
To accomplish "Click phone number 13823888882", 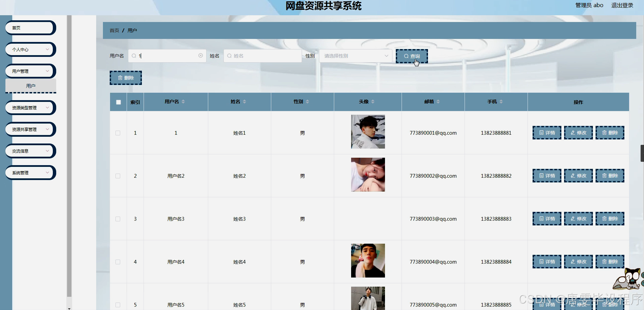I will [x=496, y=176].
